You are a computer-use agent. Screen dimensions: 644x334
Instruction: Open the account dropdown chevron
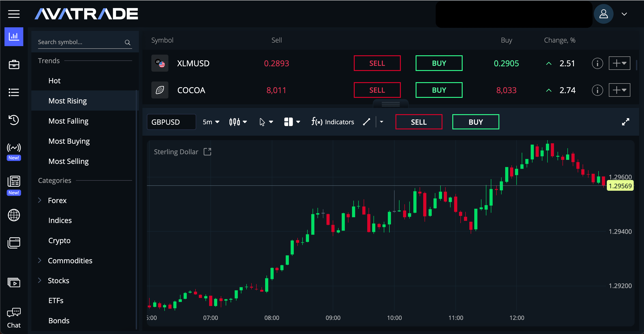click(624, 14)
